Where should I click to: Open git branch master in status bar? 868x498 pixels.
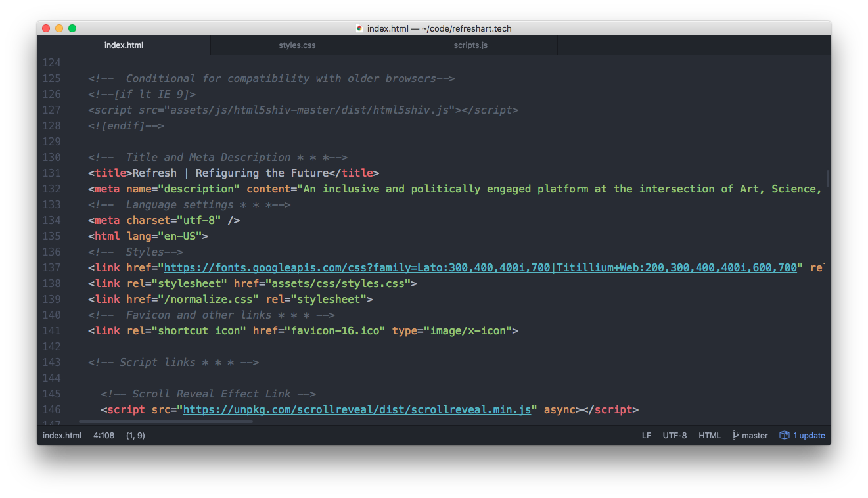point(750,435)
